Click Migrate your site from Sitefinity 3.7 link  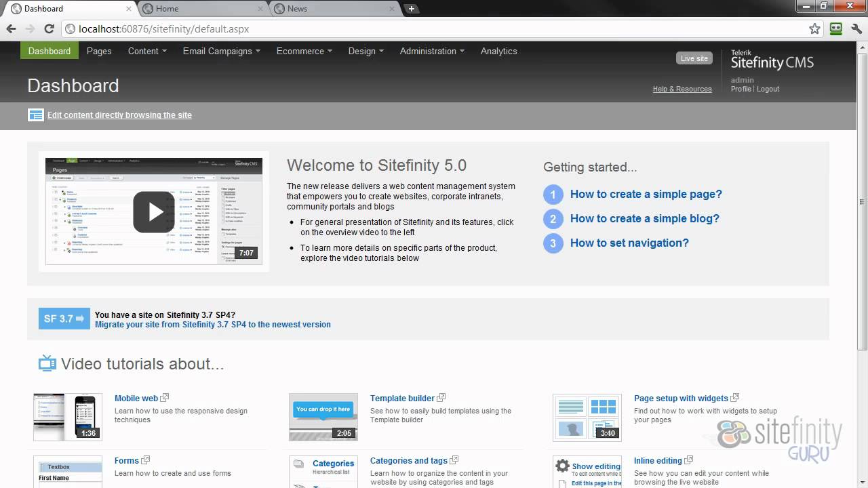213,325
